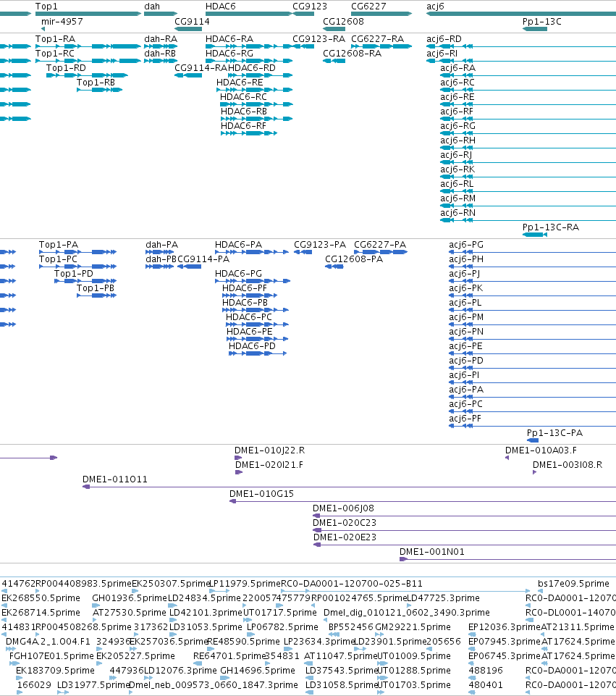Viewport: 616px width, 696px height.
Task: Open transcript Top1-RD
Action: pos(66,67)
